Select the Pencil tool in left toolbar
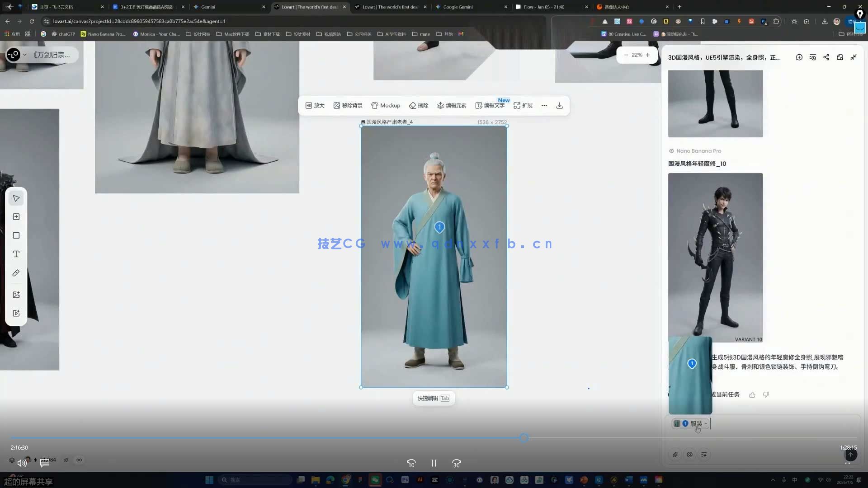Viewport: 868px width, 488px height. click(x=16, y=273)
